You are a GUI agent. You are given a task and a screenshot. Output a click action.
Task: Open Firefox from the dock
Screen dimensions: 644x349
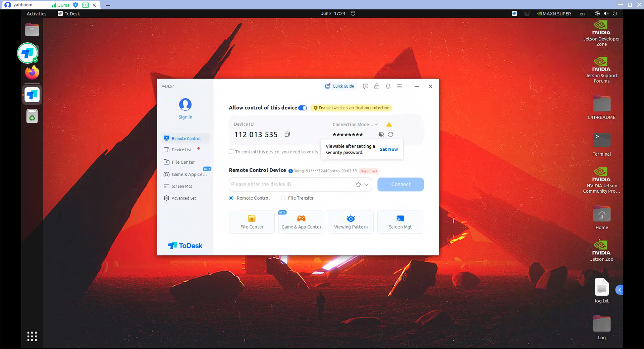pyautogui.click(x=32, y=72)
